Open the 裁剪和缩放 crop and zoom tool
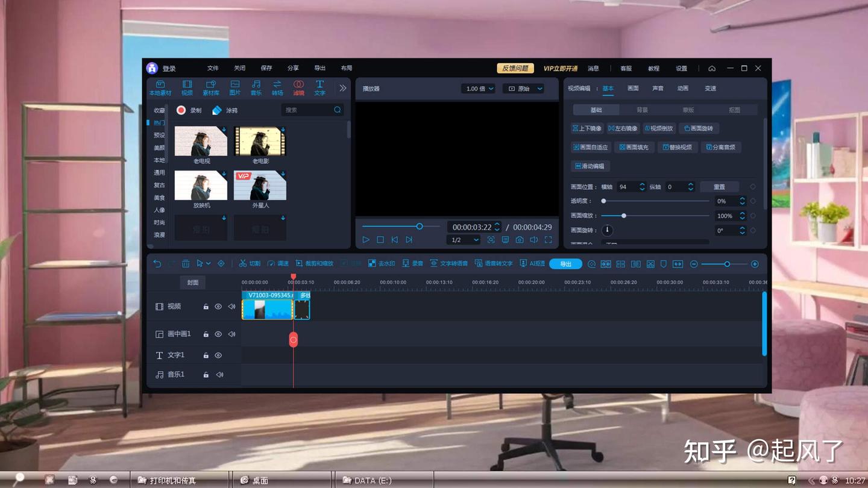This screenshot has width=868, height=488. 315,264
